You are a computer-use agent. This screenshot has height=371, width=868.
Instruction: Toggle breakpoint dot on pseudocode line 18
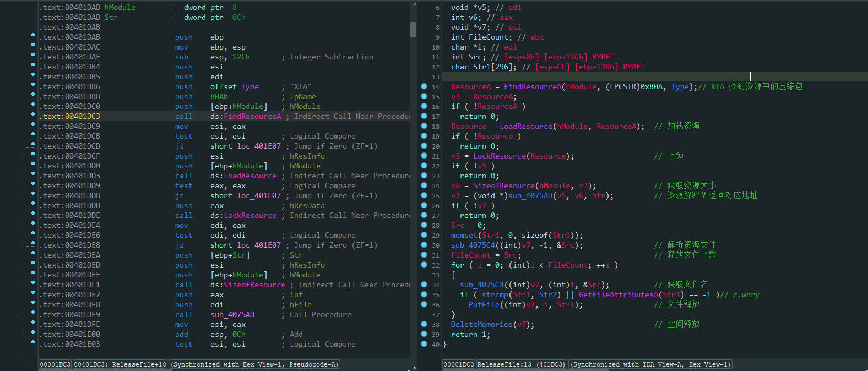coord(424,126)
